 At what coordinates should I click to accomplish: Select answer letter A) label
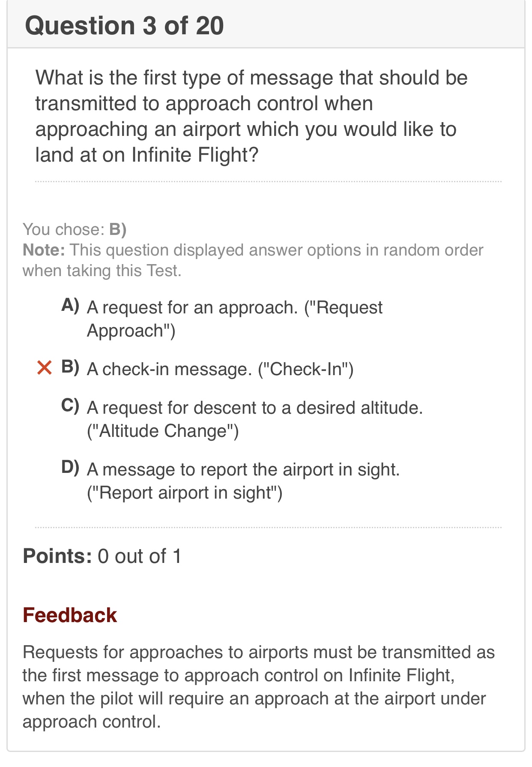(x=70, y=306)
